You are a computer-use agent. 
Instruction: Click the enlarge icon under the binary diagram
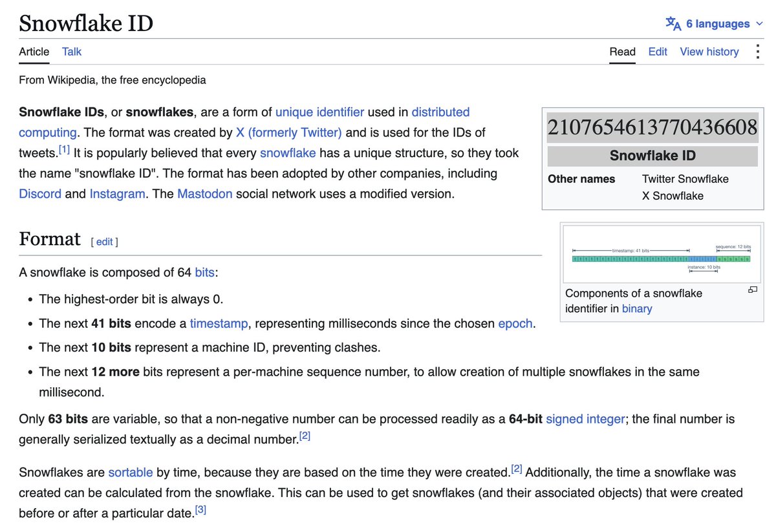point(752,290)
